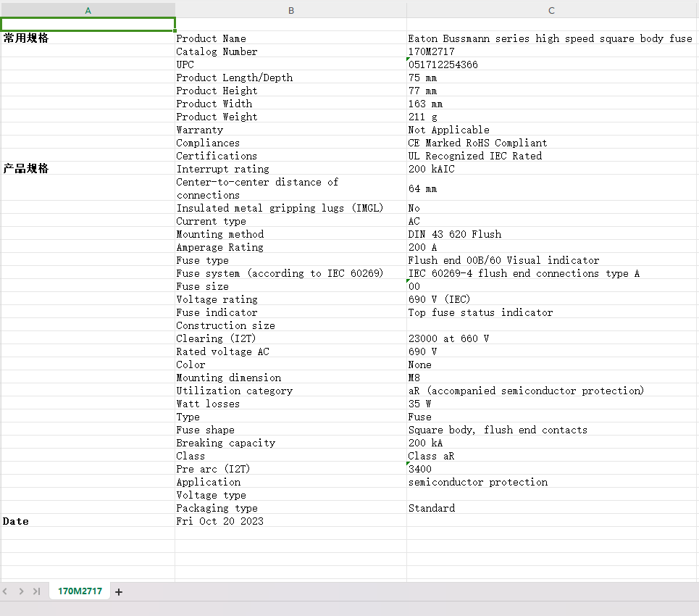Click the 'Catalog Number' cell

coord(290,51)
